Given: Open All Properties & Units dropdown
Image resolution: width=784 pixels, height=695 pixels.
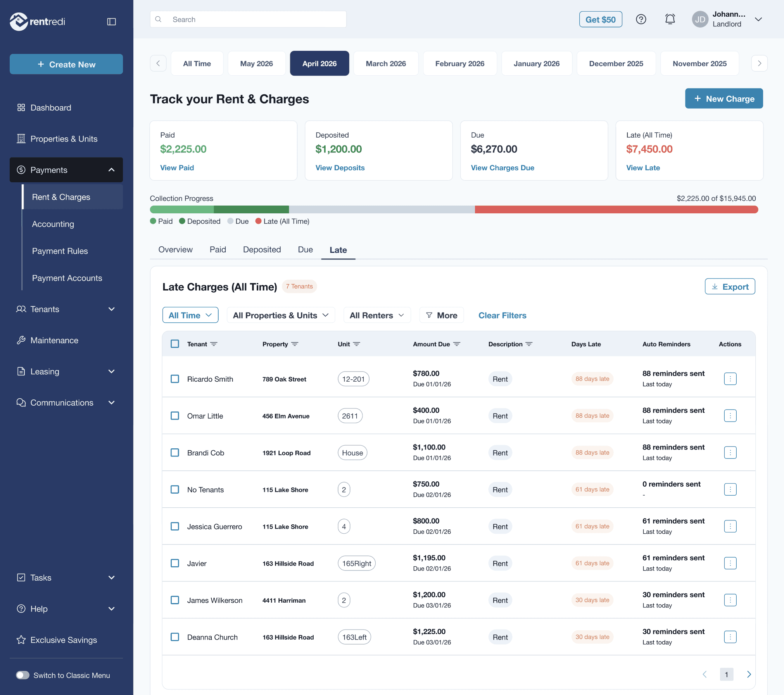Looking at the screenshot, I should [280, 315].
